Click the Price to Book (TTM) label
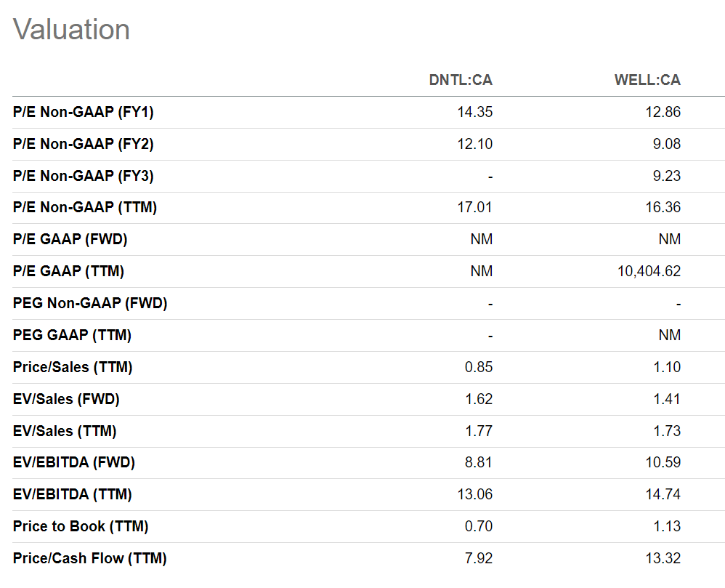Viewport: 725px width, 588px height. pyautogui.click(x=81, y=527)
